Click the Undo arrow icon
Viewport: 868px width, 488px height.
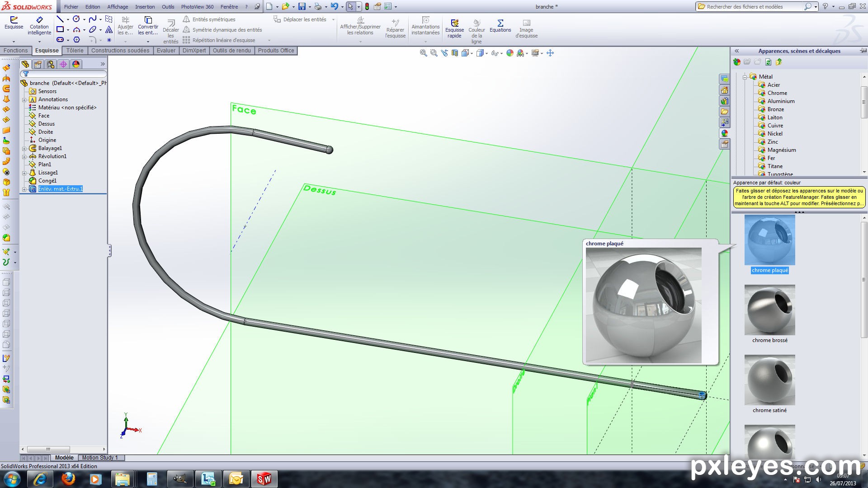pyautogui.click(x=334, y=6)
